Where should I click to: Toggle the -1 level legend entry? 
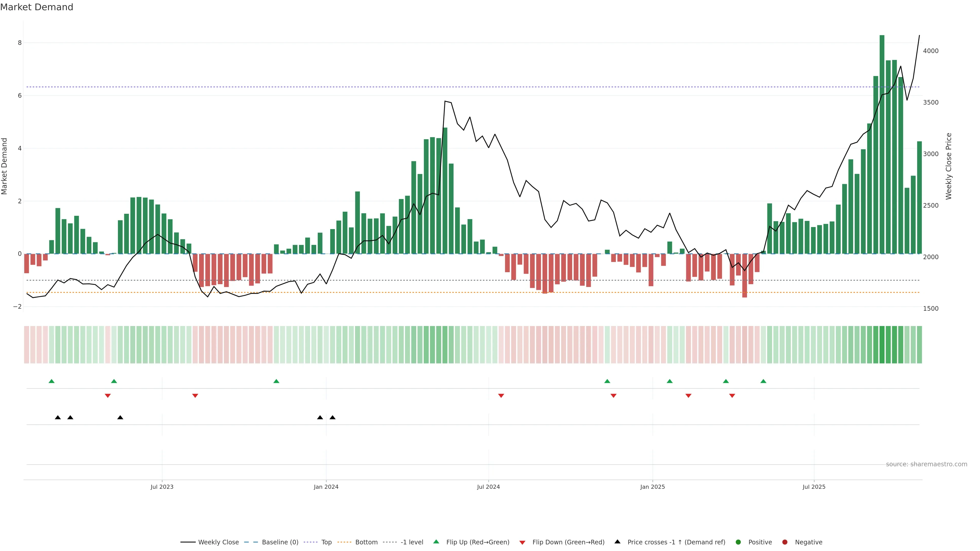pos(412,542)
